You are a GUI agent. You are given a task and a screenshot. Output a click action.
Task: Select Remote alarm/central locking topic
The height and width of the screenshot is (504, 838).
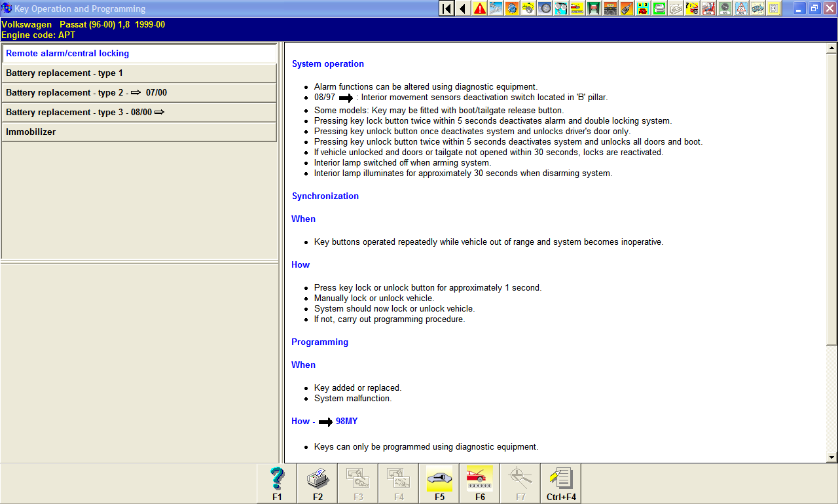click(x=139, y=54)
